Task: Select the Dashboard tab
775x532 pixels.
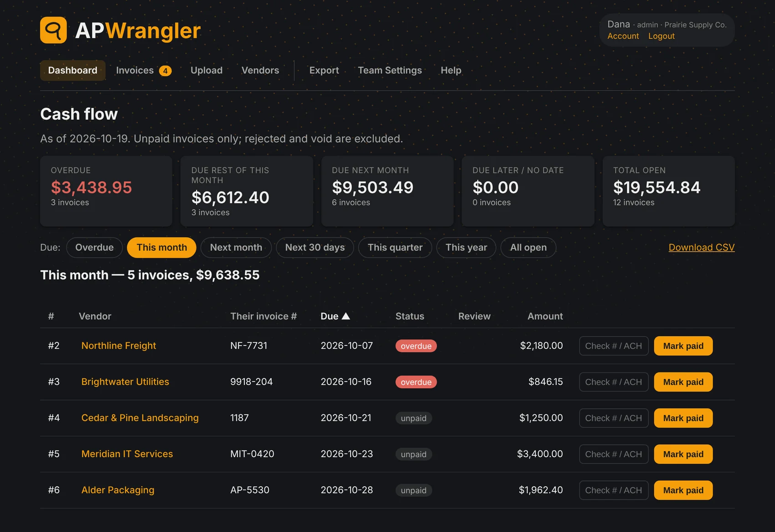Action: (73, 70)
